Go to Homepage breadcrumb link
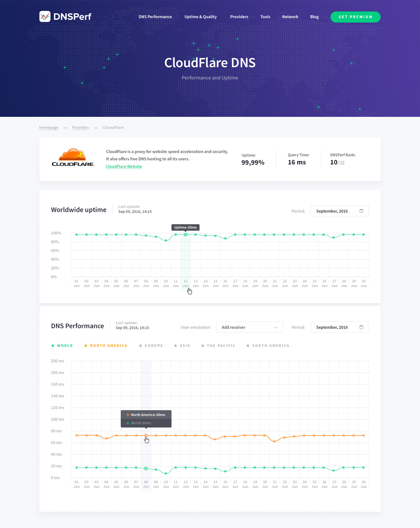Screen dimensions: 420x528 (49, 127)
